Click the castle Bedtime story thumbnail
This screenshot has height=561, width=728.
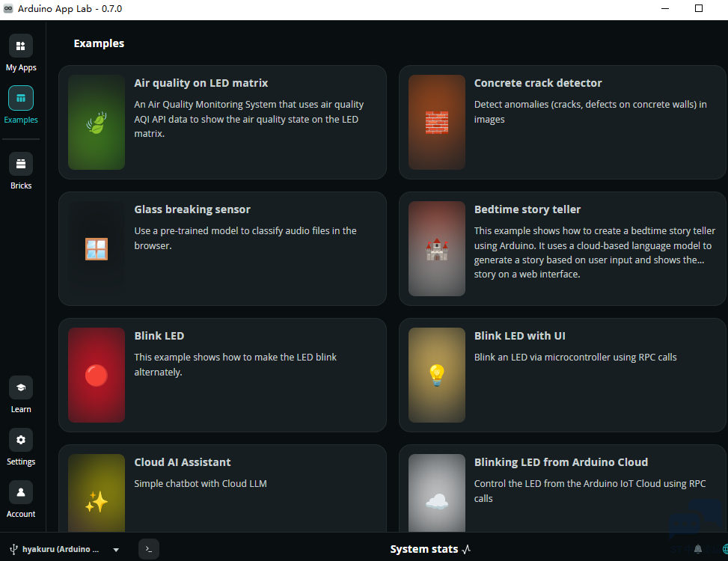click(x=436, y=249)
